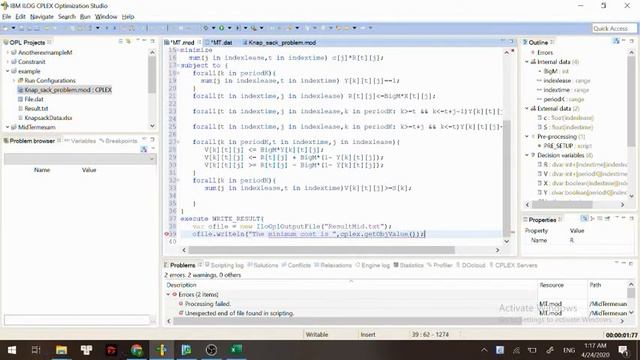Viewport: 640px width, 360px height.
Task: Open the Window menu
Action: click(x=106, y=17)
